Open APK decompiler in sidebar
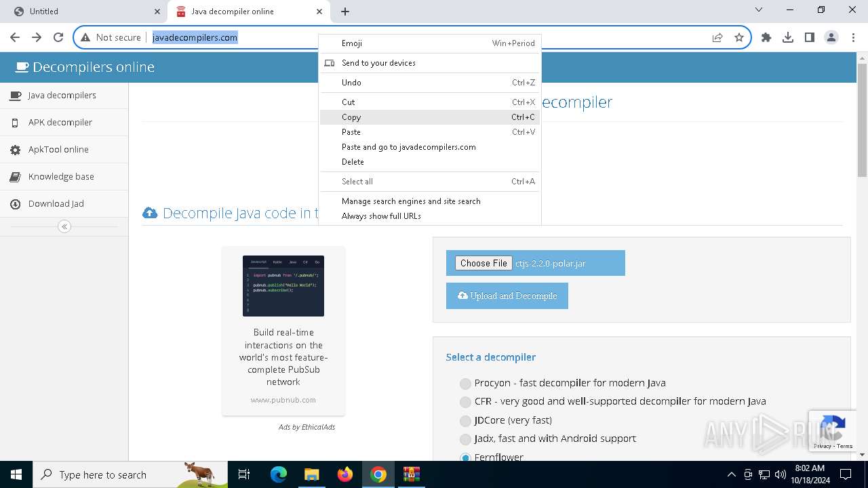 click(x=64, y=123)
